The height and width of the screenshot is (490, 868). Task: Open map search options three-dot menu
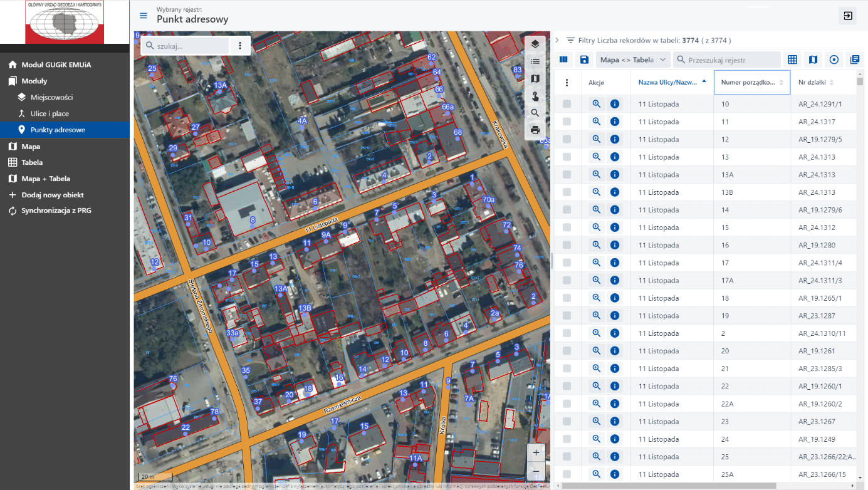tap(240, 46)
